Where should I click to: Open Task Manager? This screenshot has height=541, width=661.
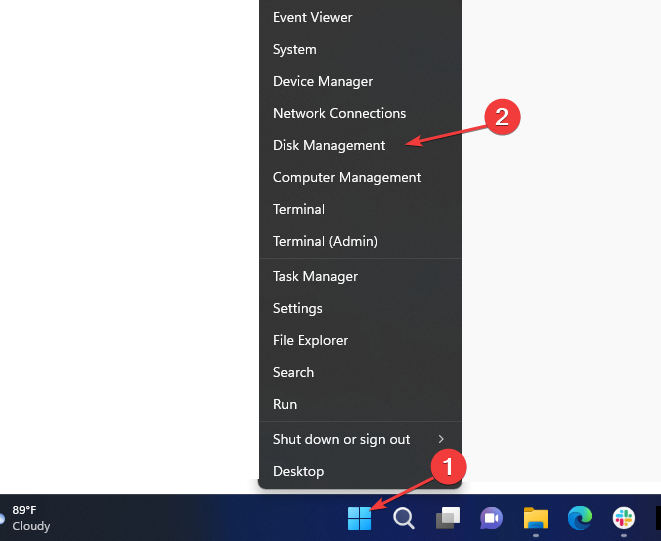pos(360,277)
